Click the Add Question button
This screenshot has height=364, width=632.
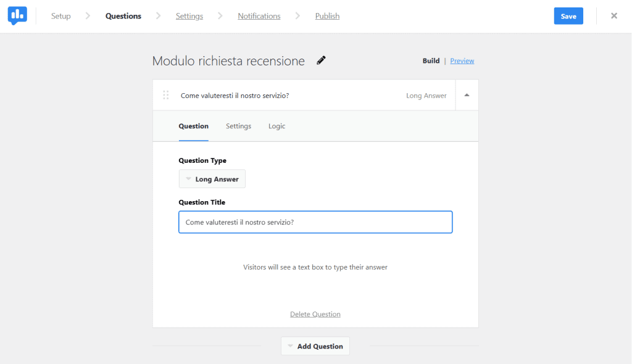(320, 346)
